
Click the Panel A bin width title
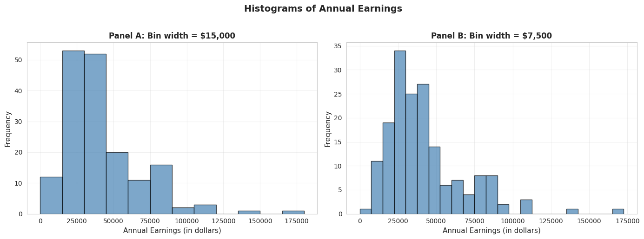[x=172, y=36]
